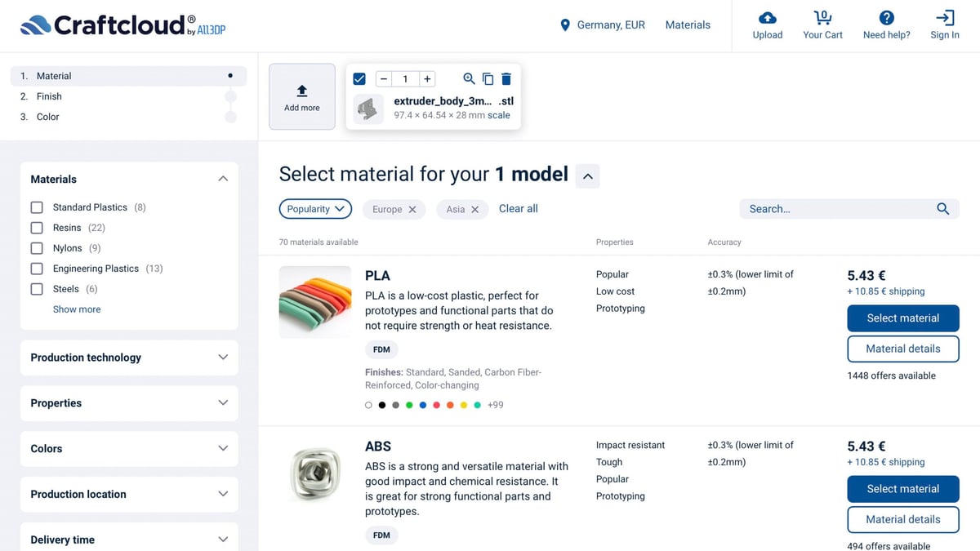Click the Craftcloud logo
This screenshot has height=551, width=980.
122,25
